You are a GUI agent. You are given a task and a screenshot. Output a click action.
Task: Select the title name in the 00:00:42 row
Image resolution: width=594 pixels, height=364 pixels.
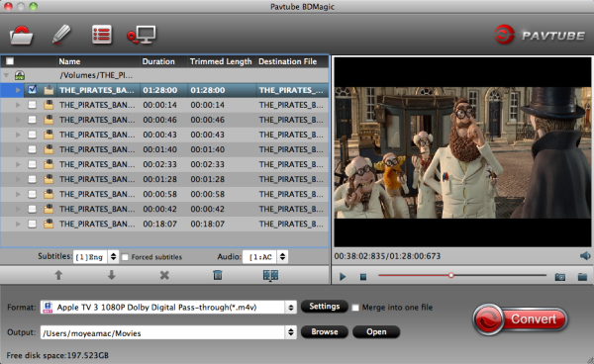97,210
